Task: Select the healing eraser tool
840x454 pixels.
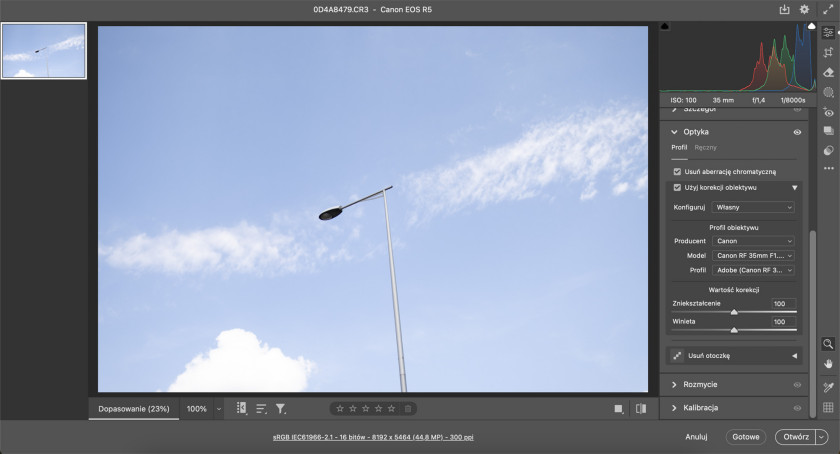Action: tap(828, 72)
